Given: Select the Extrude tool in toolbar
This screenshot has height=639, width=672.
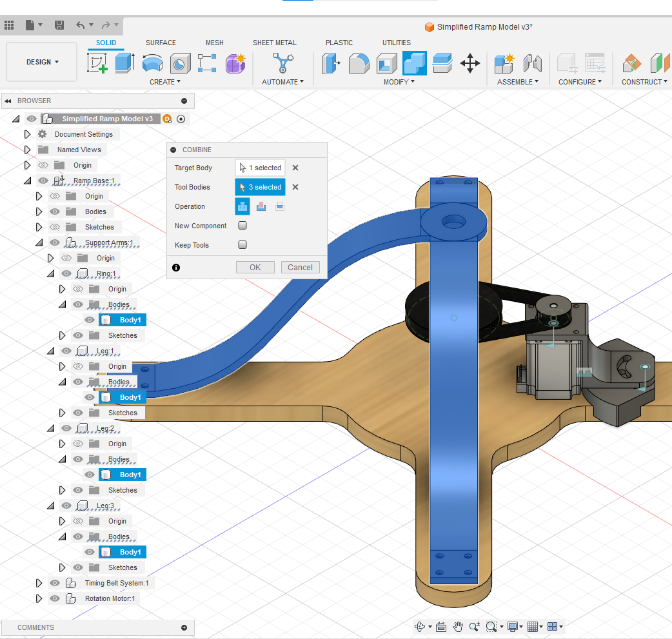Looking at the screenshot, I should point(124,63).
